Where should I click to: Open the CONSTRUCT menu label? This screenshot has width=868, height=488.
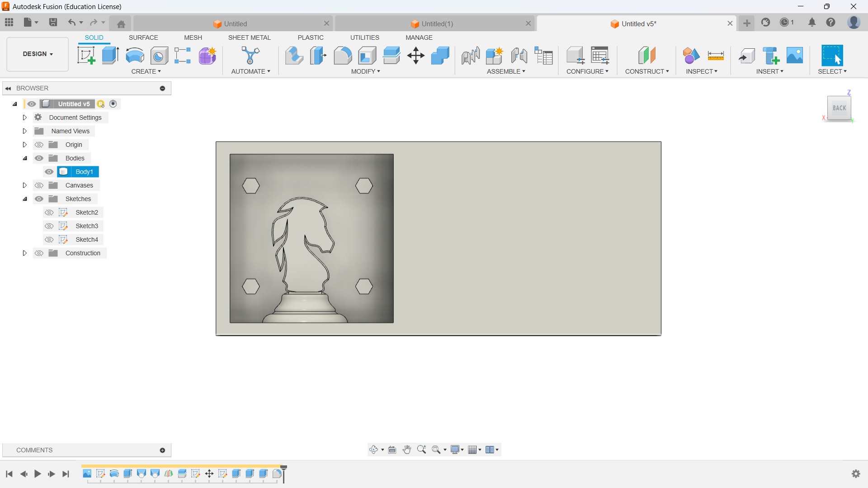pos(646,71)
